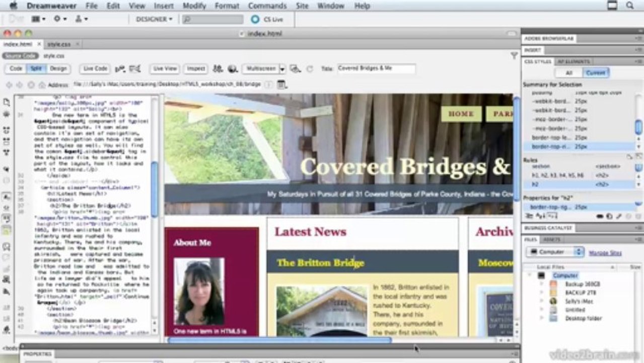This screenshot has height=363, width=644.
Task: Toggle Live View button
Action: [165, 69]
